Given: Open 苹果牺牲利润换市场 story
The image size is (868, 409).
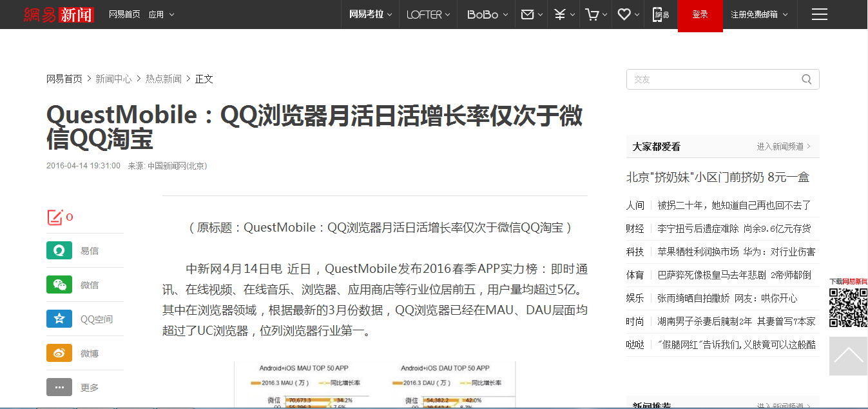Looking at the screenshot, I should coord(736,252).
